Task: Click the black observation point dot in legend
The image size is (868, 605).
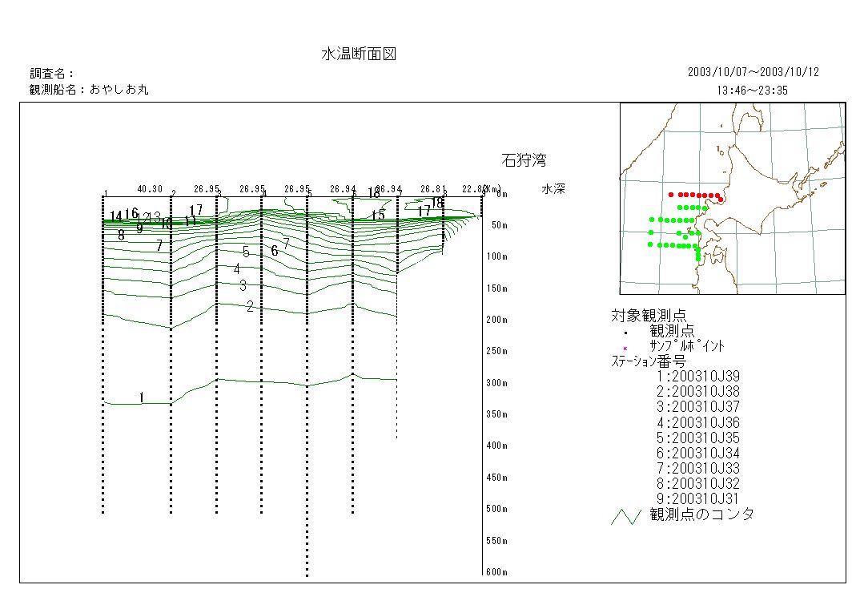Action: tap(625, 331)
